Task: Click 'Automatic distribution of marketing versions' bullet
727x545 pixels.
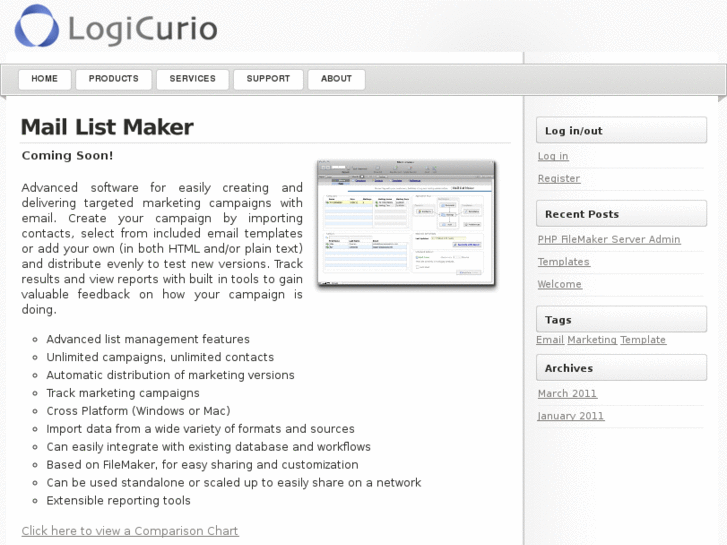Action: [170, 375]
